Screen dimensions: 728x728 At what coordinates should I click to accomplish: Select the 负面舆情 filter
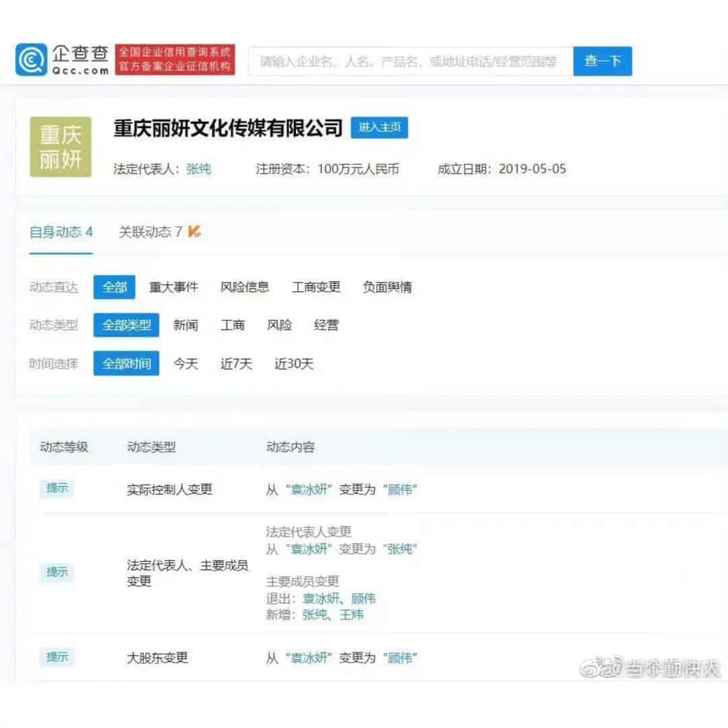click(387, 286)
